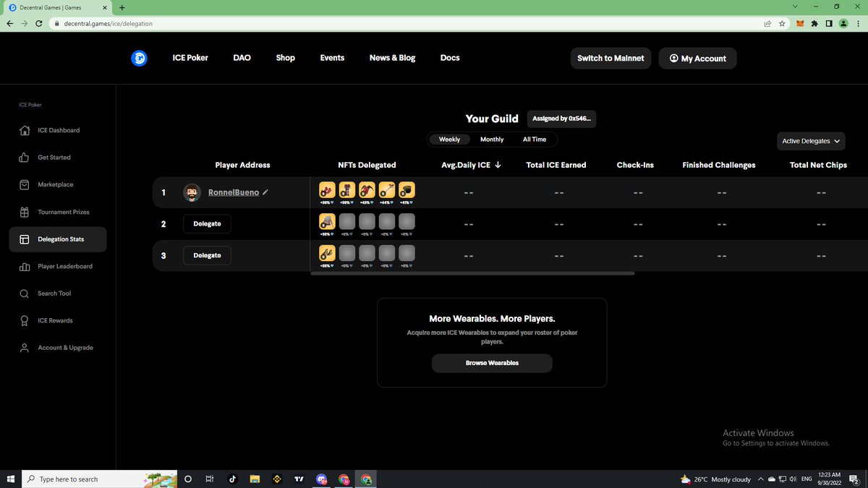Open the Search Tool sidebar item

[x=58, y=294]
